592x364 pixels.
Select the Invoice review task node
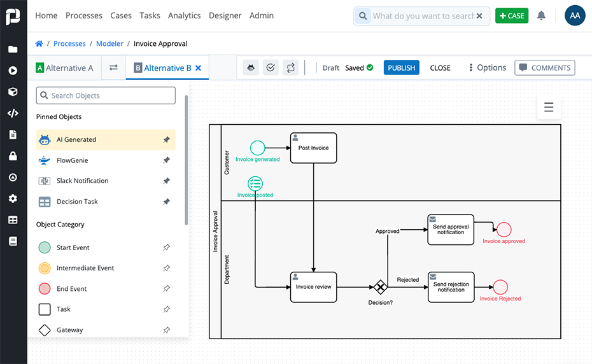point(313,287)
